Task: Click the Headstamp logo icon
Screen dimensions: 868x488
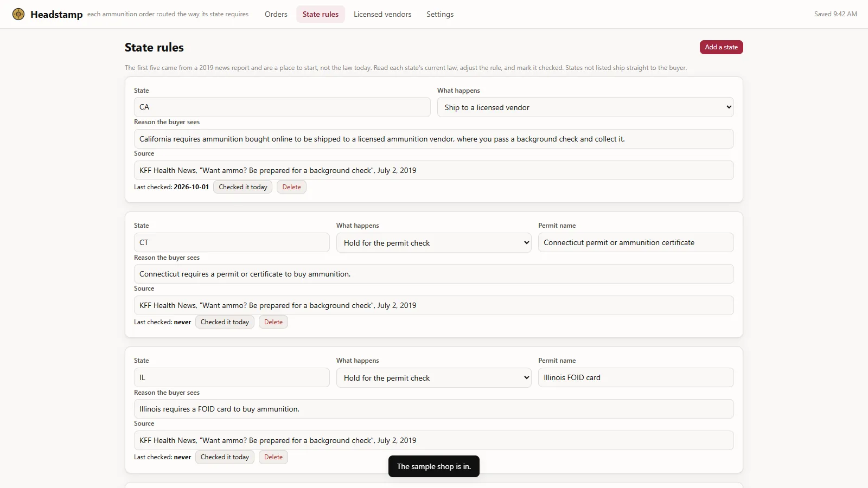Action: click(18, 14)
